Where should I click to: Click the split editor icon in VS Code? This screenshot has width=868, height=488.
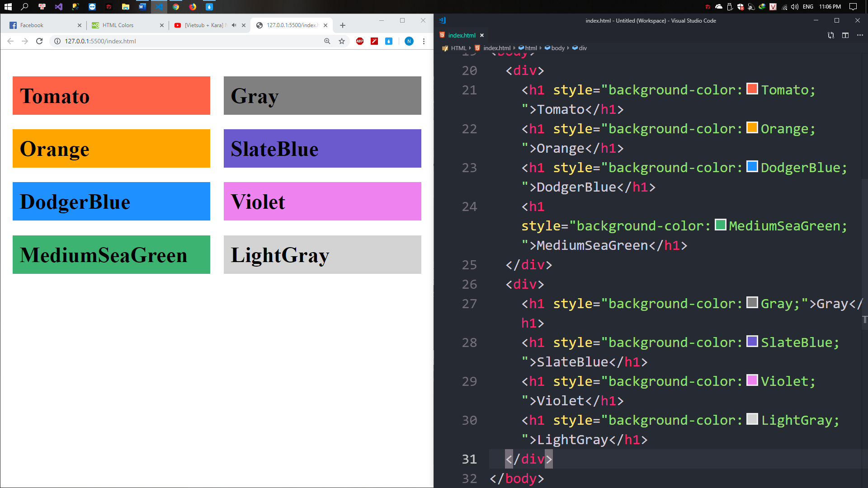(x=845, y=35)
